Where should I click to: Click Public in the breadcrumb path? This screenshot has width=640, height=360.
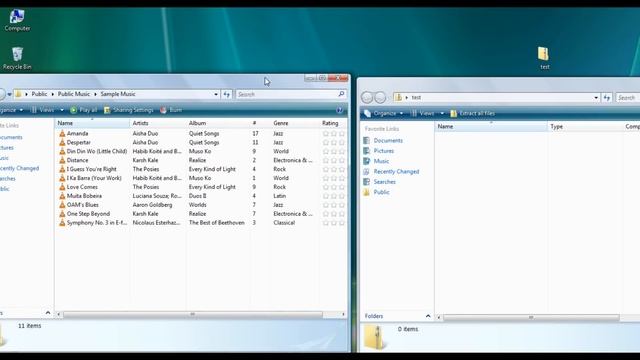click(x=39, y=94)
